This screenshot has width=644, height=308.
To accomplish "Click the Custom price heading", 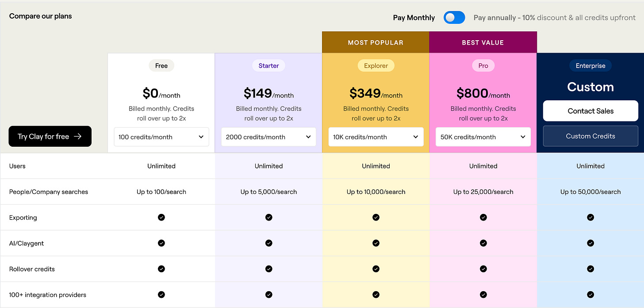I will click(590, 87).
